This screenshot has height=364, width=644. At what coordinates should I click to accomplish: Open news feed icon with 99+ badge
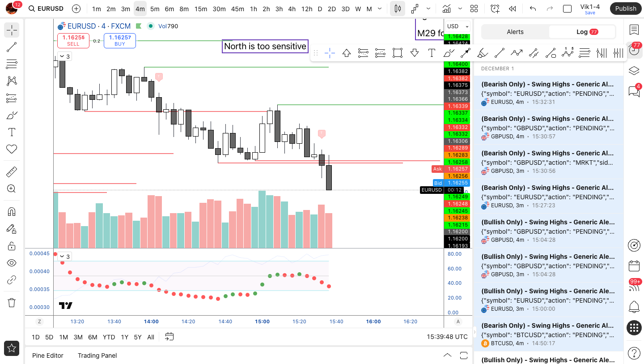tap(634, 287)
